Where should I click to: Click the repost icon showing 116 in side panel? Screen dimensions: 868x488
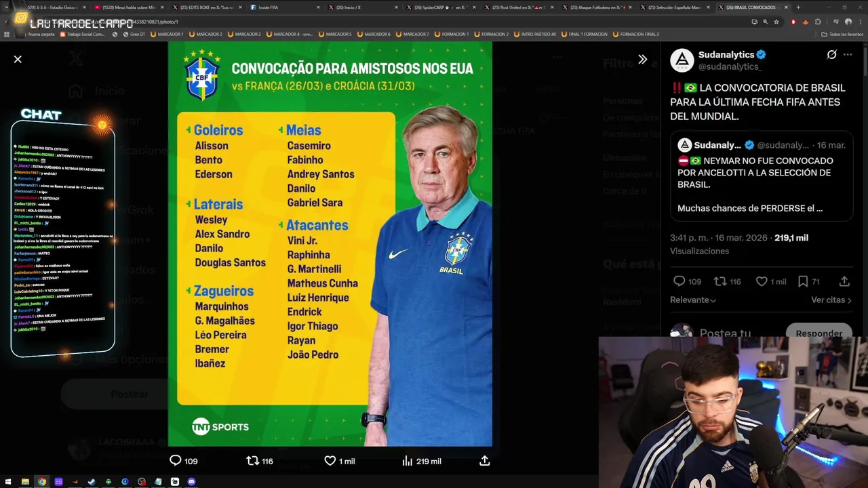pos(719,281)
